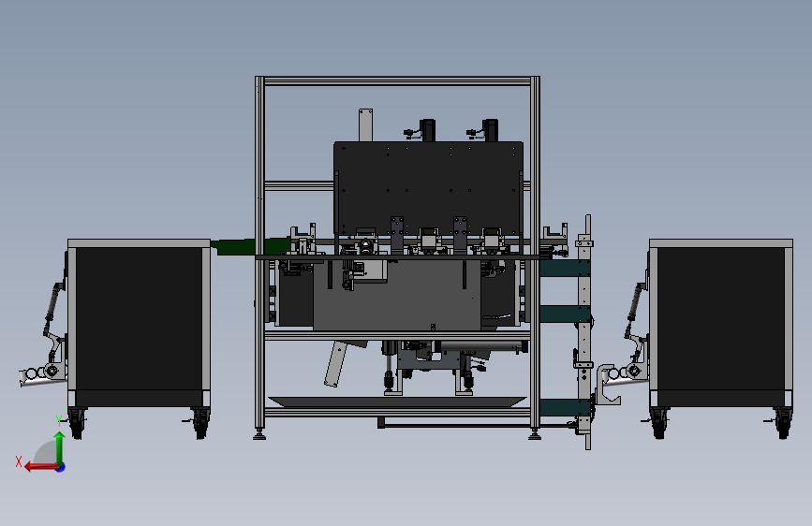Click the green Y axis arrow of the triad

59,447
